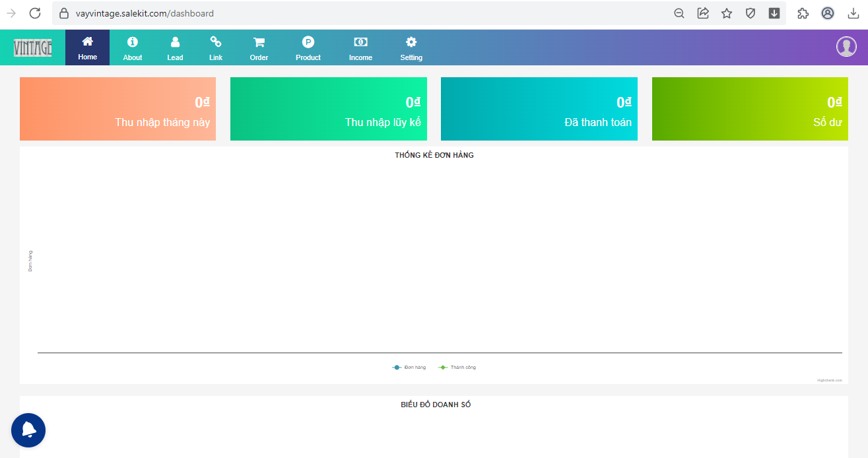Open the About info page
Screen dimensions: 868x458
[x=132, y=49]
